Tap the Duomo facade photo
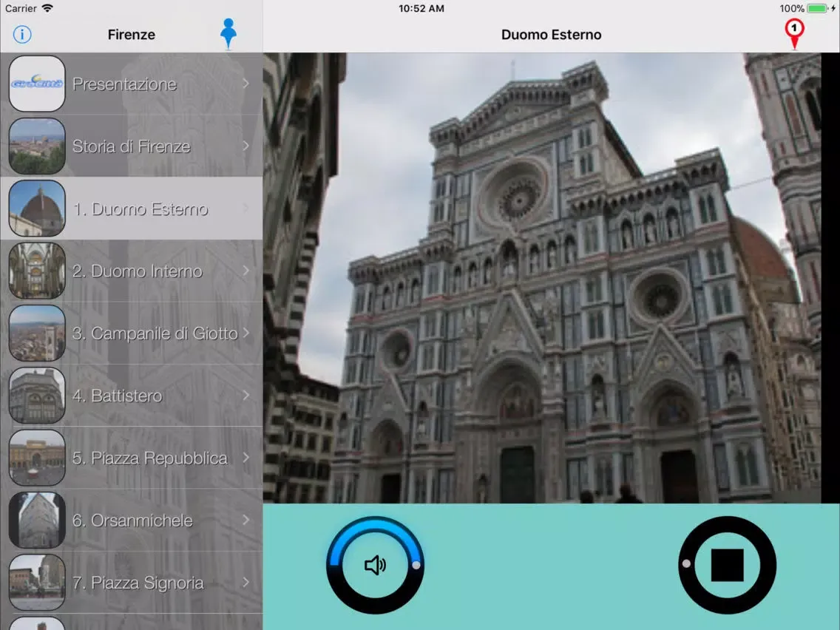The image size is (840, 630). [541, 277]
